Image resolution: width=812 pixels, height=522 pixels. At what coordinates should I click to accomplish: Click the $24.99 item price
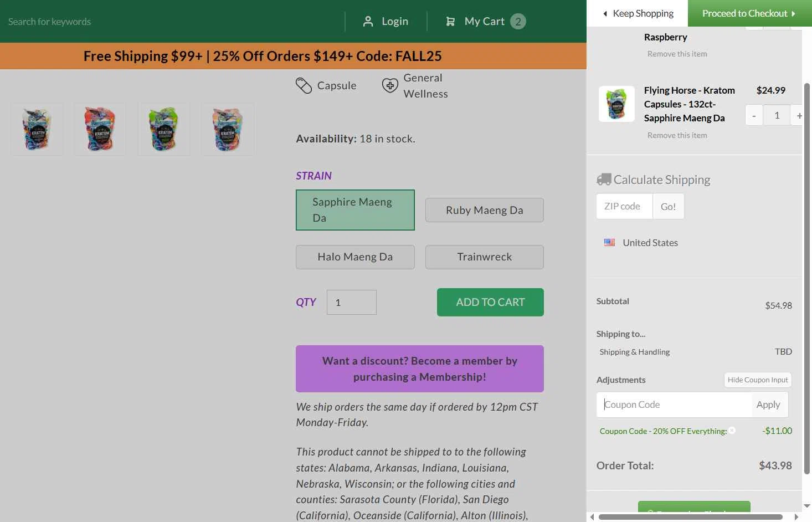click(x=771, y=90)
